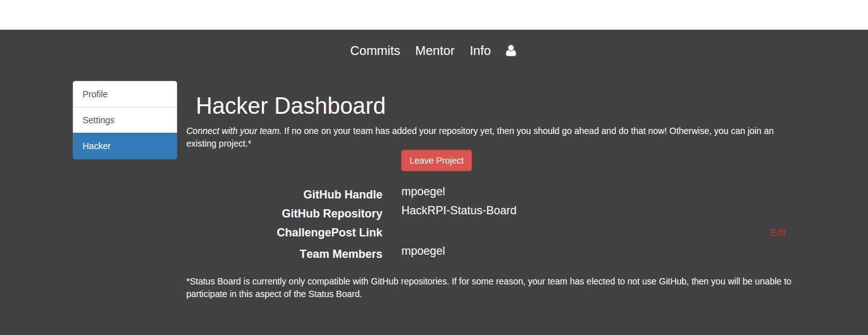This screenshot has width=868, height=335.
Task: Click the ChallengePost Link label
Action: [329, 233]
